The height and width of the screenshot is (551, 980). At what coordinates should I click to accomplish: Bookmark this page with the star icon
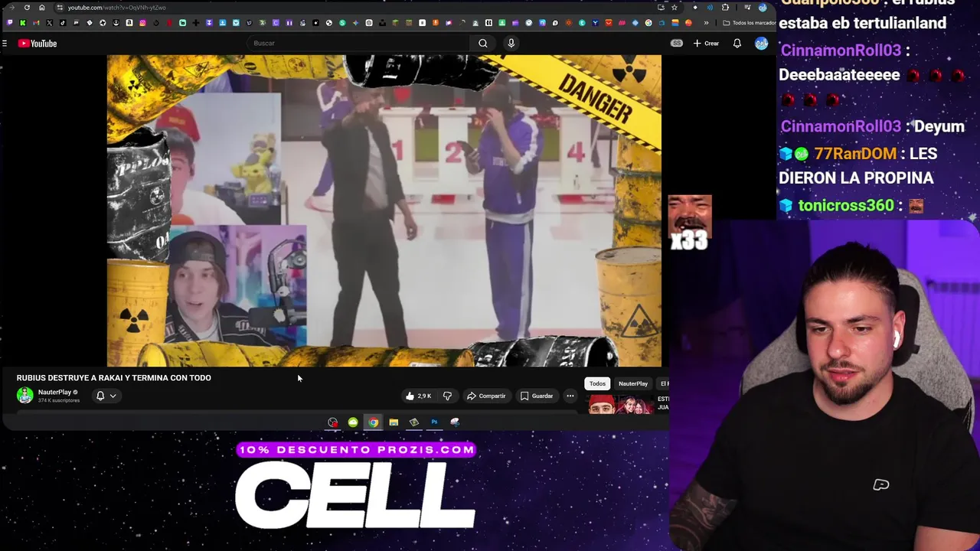(x=675, y=8)
